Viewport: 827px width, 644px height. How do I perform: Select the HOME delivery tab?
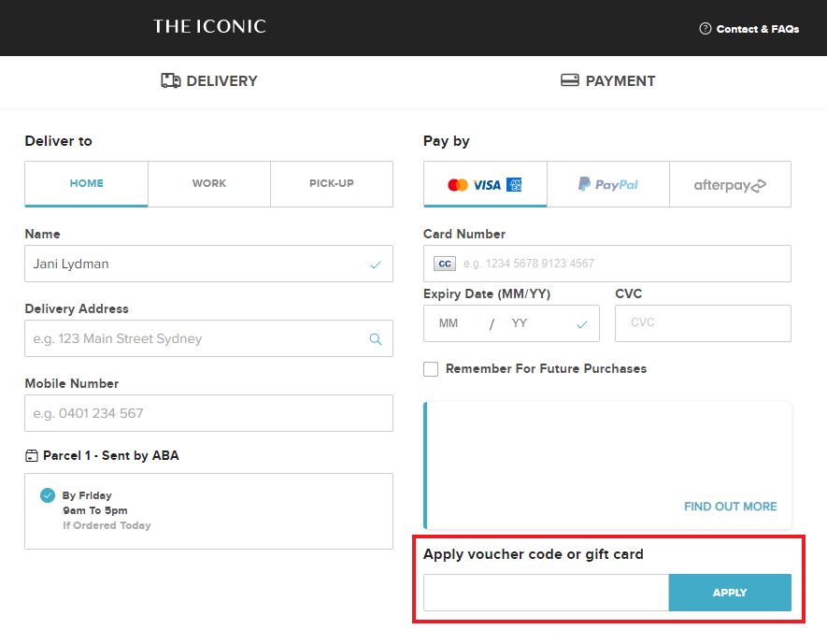point(87,183)
